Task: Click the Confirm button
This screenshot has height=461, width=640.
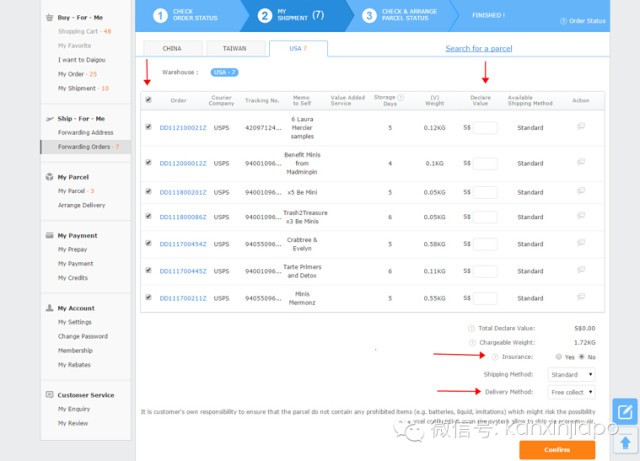Action: click(x=557, y=449)
